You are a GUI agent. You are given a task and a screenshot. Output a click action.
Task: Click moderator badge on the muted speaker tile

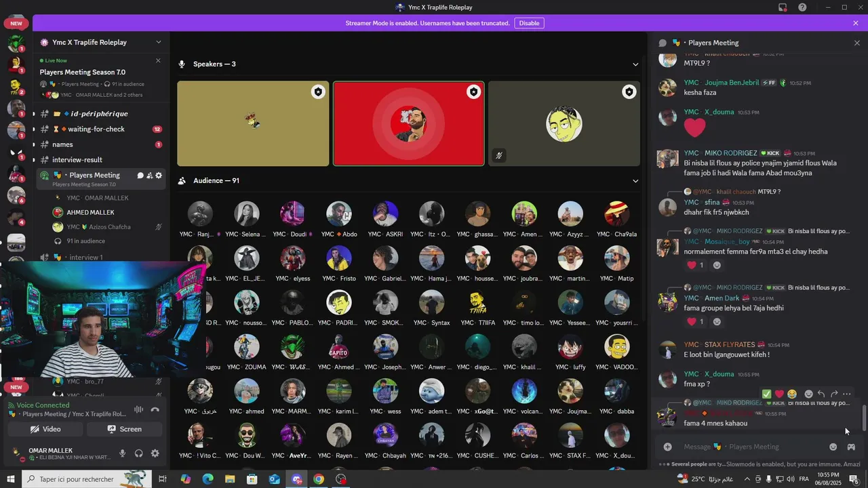point(629,91)
